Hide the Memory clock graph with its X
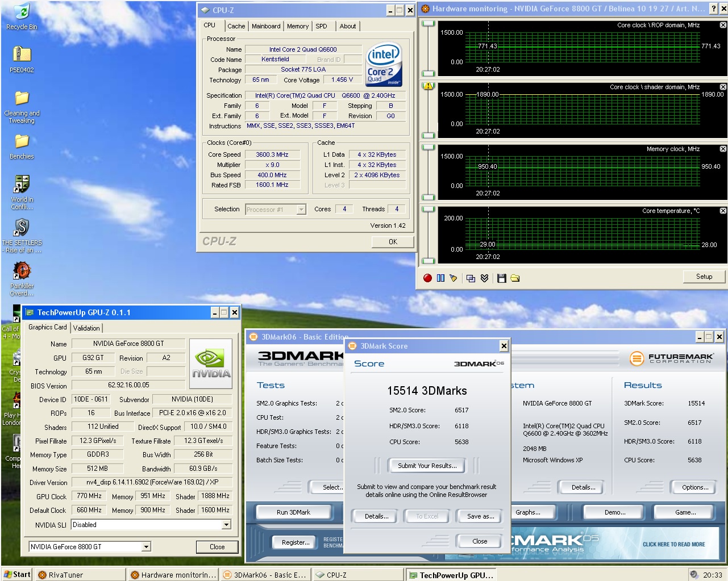 click(723, 149)
